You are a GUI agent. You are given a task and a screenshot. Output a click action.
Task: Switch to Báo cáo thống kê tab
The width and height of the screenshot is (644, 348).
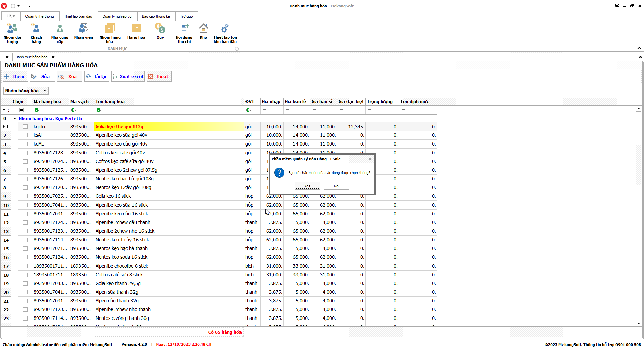(x=156, y=16)
